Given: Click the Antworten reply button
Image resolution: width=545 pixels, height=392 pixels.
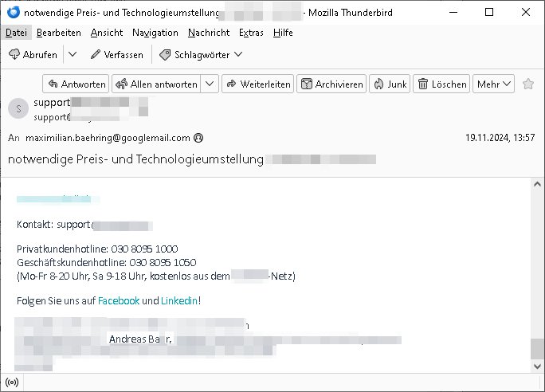Looking at the screenshot, I should (x=76, y=84).
